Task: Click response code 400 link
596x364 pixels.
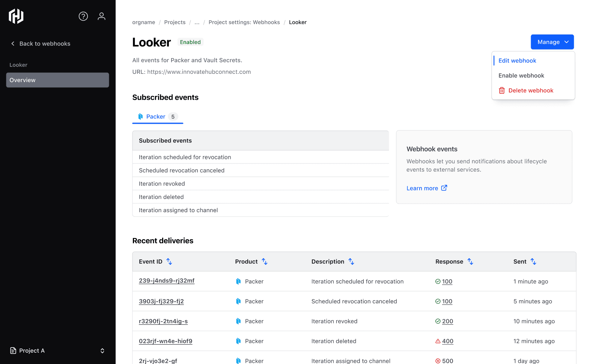Action: coord(447,341)
